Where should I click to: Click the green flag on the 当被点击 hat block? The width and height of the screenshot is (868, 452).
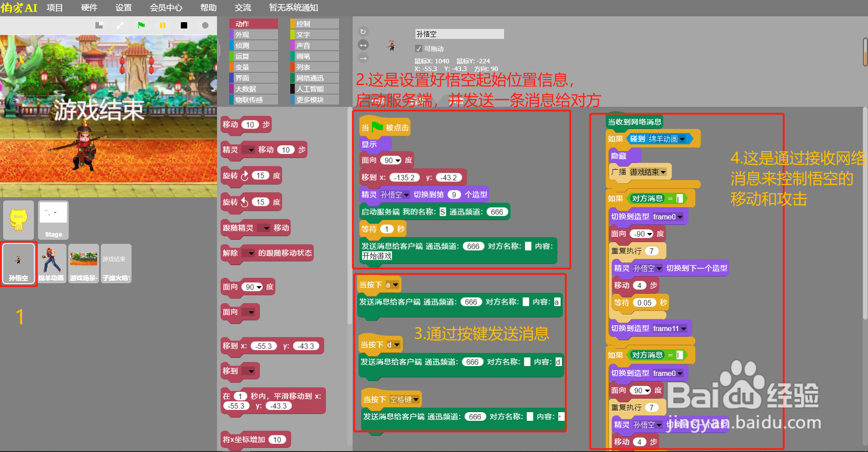[x=377, y=127]
